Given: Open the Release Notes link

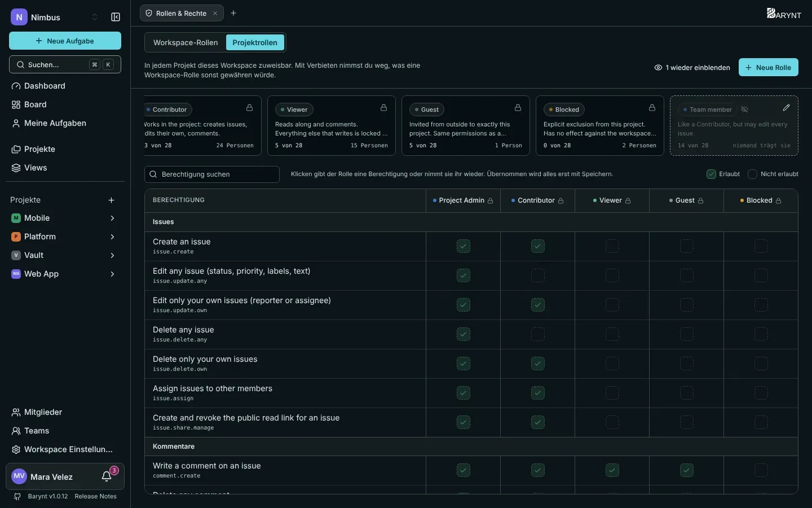Looking at the screenshot, I should coord(96,497).
